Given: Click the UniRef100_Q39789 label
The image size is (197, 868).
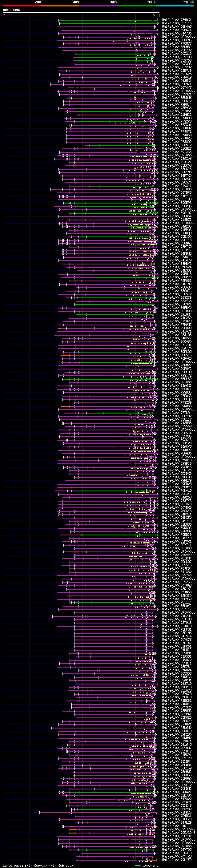Looking at the screenshot, I should [x=177, y=57].
